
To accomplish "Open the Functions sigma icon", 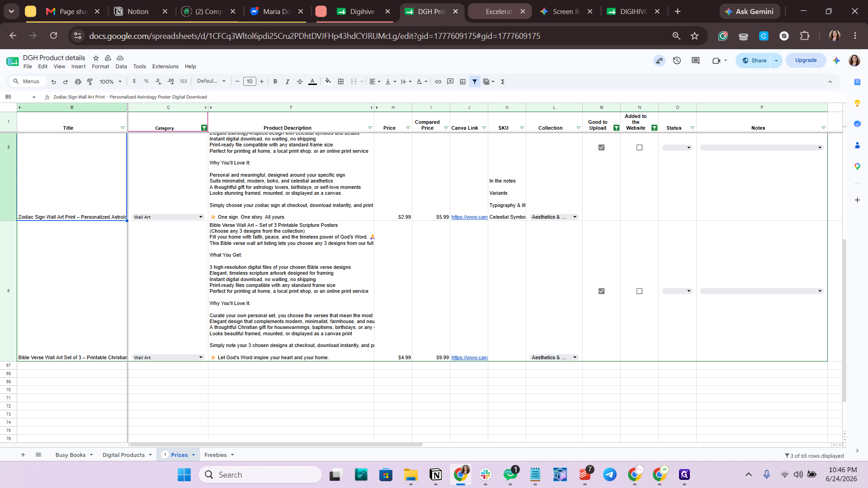I will point(503,81).
